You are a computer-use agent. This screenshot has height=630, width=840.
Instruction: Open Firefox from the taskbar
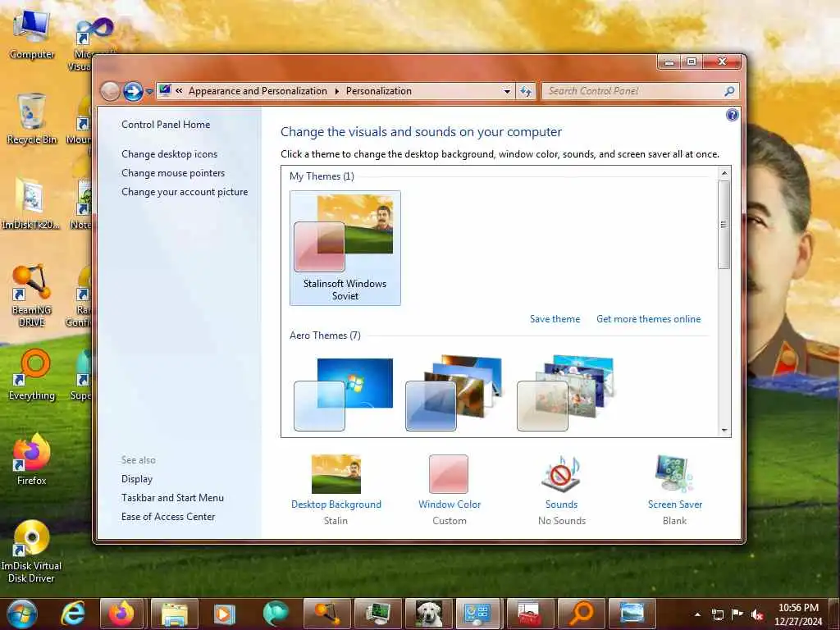(121, 614)
